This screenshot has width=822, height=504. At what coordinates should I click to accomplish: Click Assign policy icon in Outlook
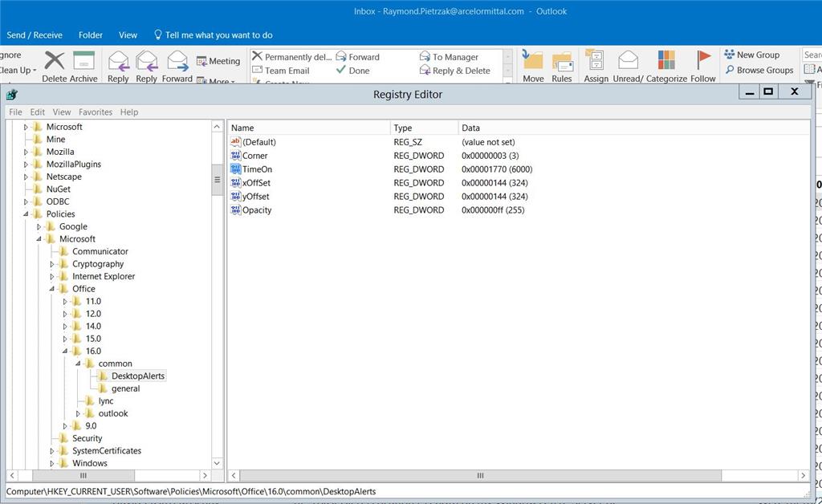(x=596, y=61)
